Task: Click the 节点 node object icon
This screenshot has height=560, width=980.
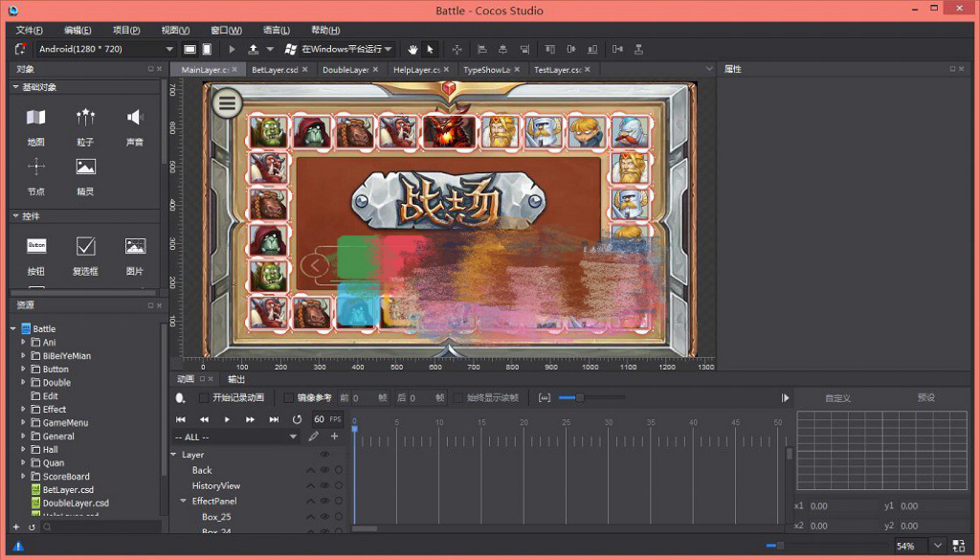Action: click(36, 167)
